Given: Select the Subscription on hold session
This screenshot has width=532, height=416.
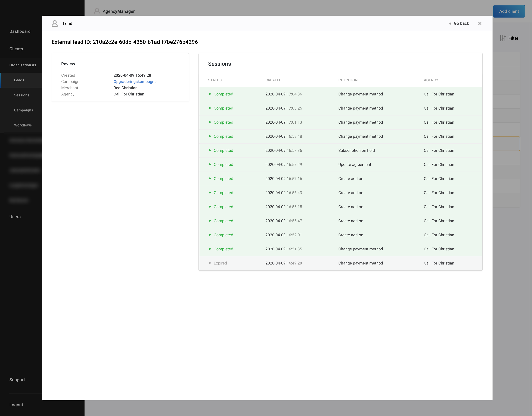Looking at the screenshot, I should (x=341, y=151).
